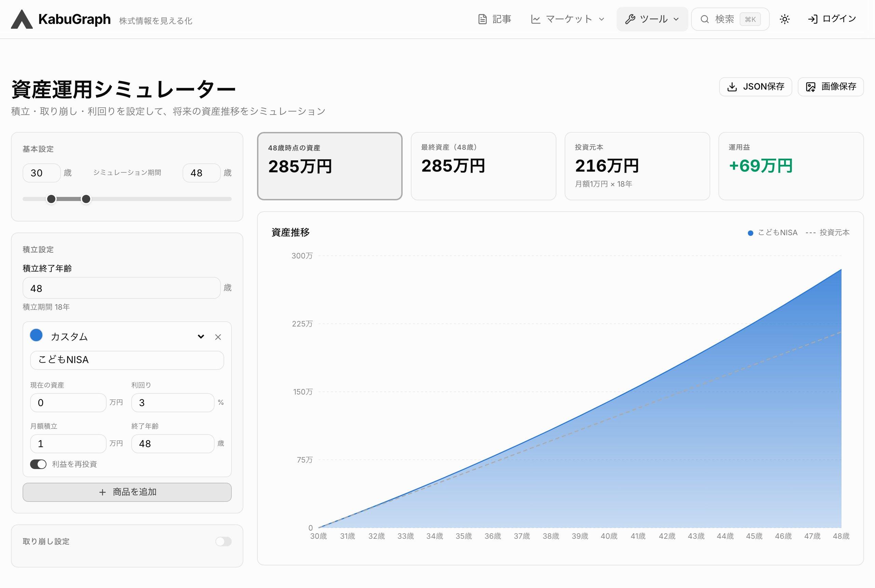Image resolution: width=875 pixels, height=588 pixels.
Task: Click the magnifier search icon
Action: click(x=705, y=19)
